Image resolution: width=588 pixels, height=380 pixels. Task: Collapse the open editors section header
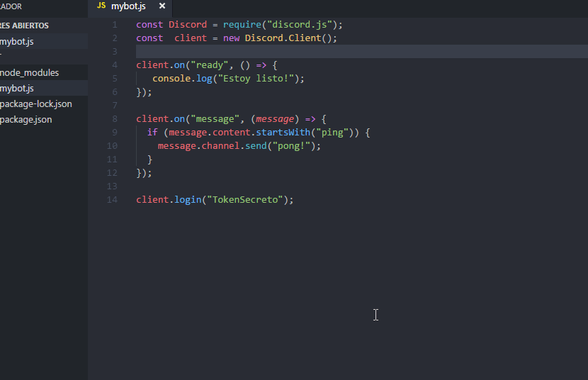[25, 26]
